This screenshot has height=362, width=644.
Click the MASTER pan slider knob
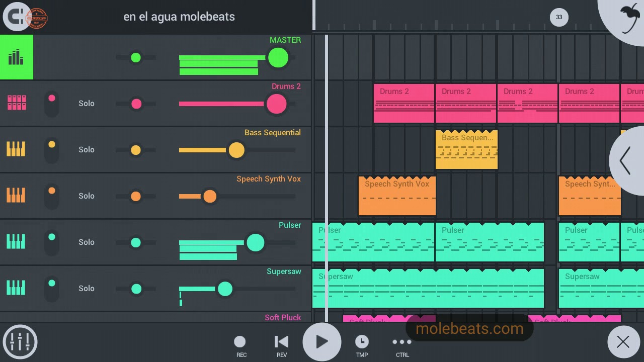[x=136, y=58]
